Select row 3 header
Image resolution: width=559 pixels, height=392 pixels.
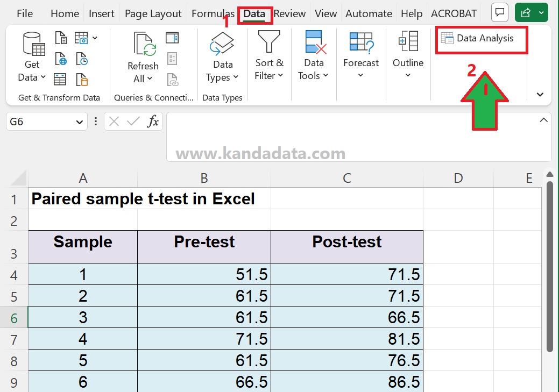tap(14, 247)
